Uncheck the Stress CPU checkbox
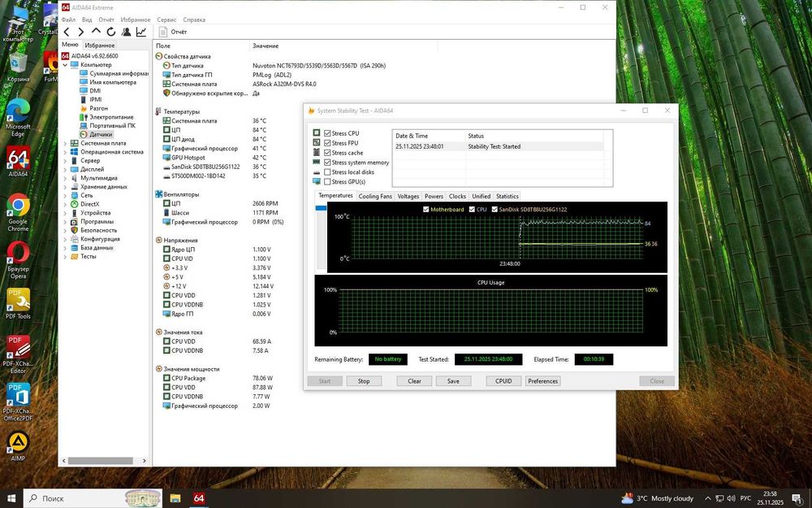This screenshot has width=812, height=508. point(327,133)
